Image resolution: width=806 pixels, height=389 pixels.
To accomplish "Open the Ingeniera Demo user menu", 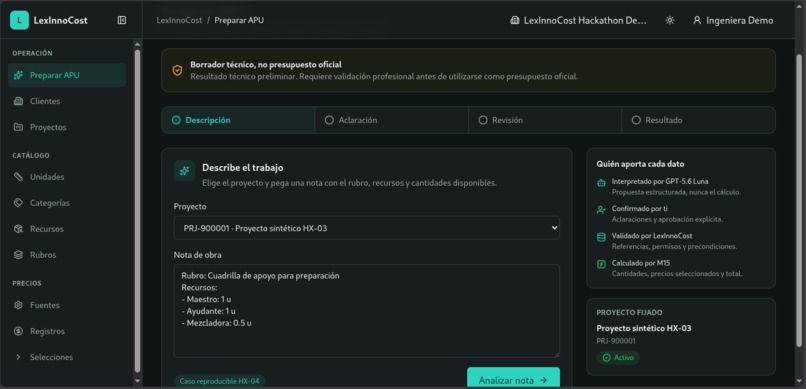I will [x=733, y=21].
